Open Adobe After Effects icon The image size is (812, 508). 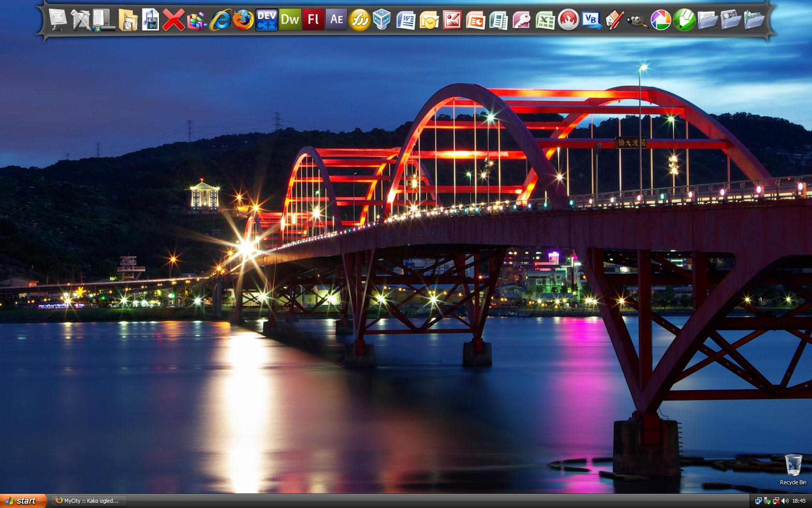pos(336,19)
